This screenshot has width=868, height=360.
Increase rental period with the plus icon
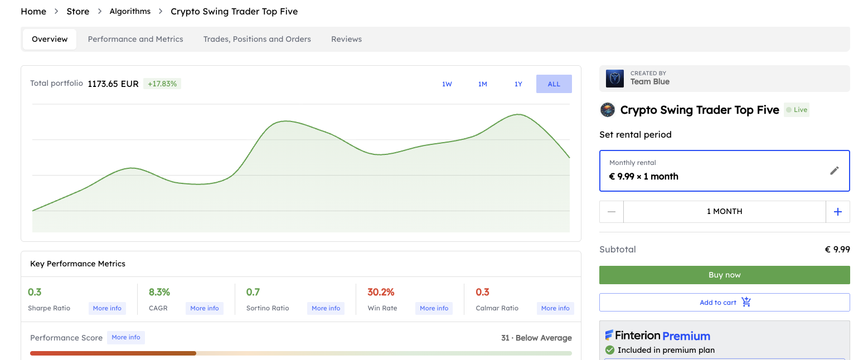click(838, 211)
